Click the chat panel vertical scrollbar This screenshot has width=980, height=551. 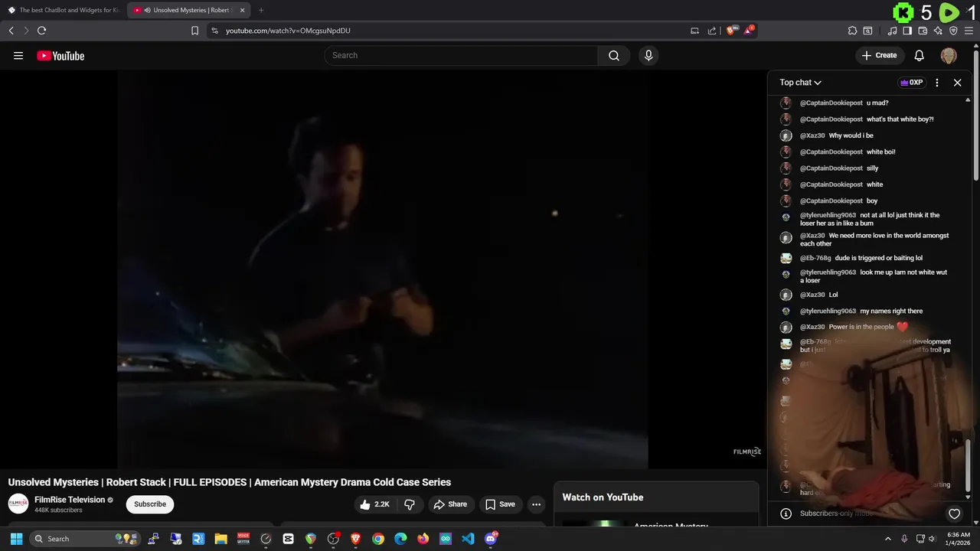click(x=969, y=465)
